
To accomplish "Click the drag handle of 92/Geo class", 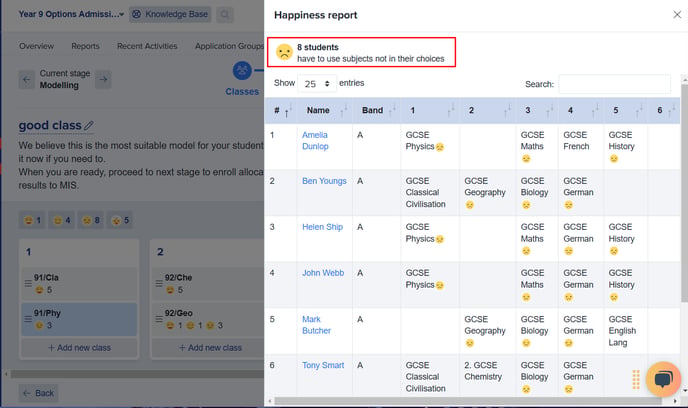I will coord(159,319).
